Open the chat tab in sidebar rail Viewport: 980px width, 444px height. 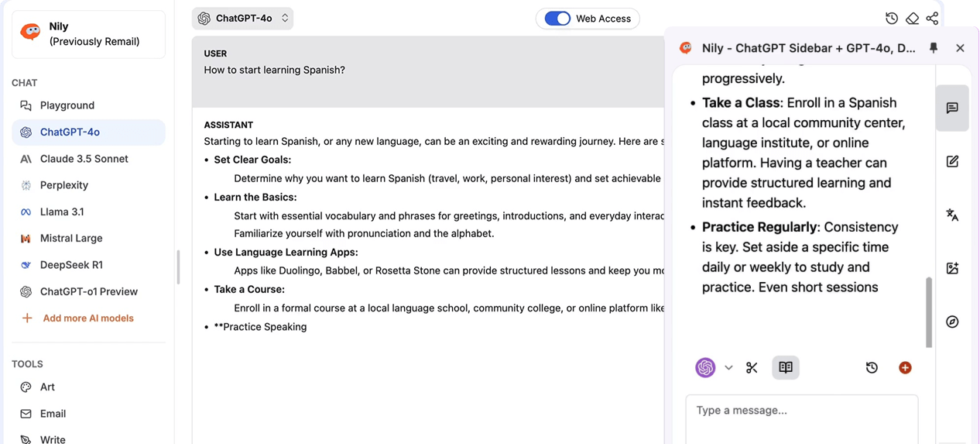click(x=952, y=108)
